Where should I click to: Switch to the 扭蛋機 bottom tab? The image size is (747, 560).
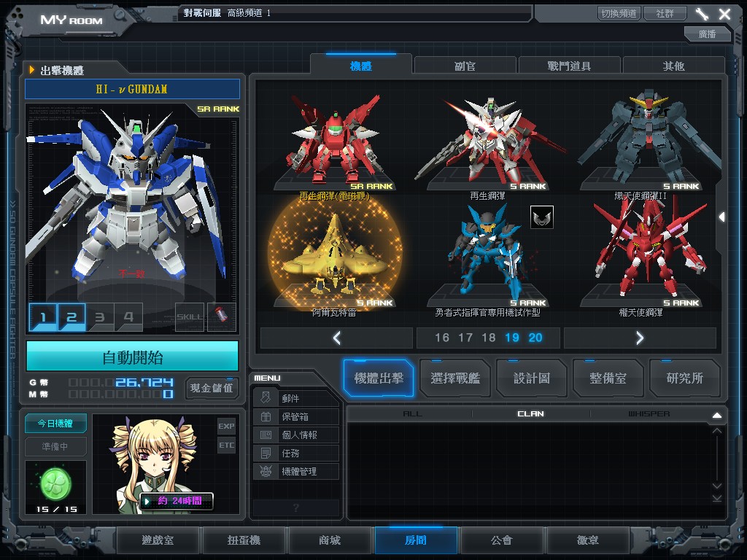coord(243,540)
